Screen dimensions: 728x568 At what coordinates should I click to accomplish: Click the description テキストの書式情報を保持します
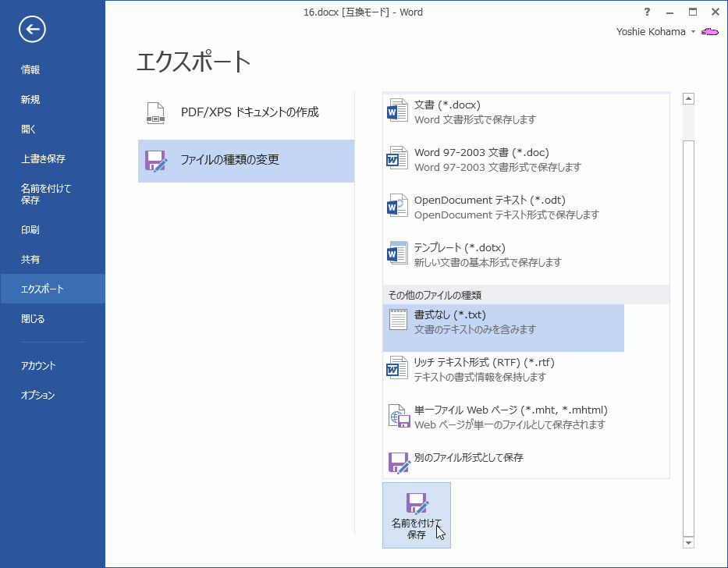(480, 377)
